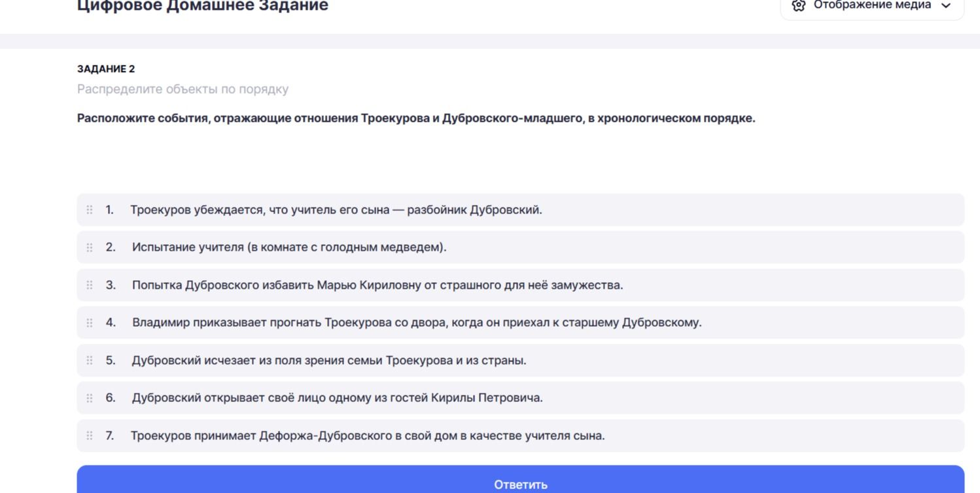980x493 pixels.
Task: Click the Ответить button
Action: coord(521,479)
